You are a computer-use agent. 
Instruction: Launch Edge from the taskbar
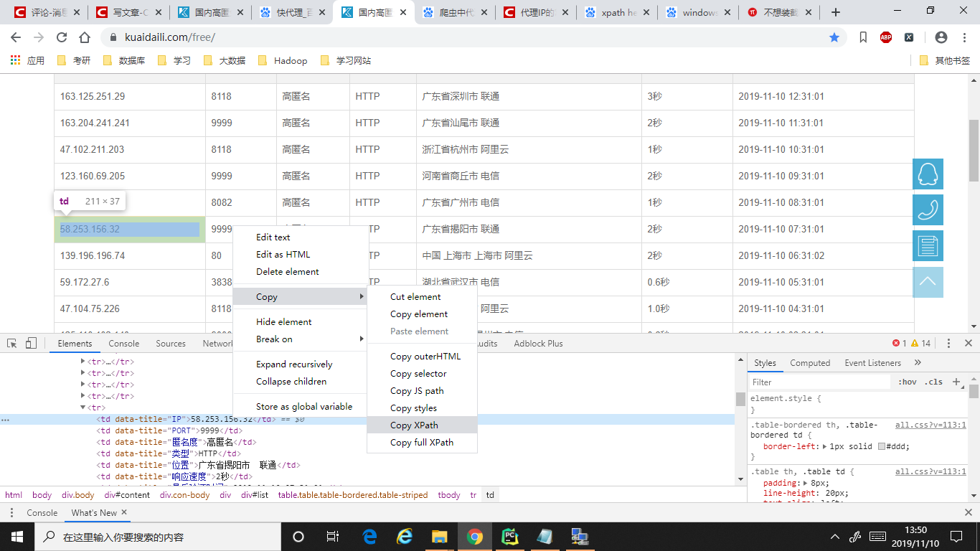click(370, 536)
